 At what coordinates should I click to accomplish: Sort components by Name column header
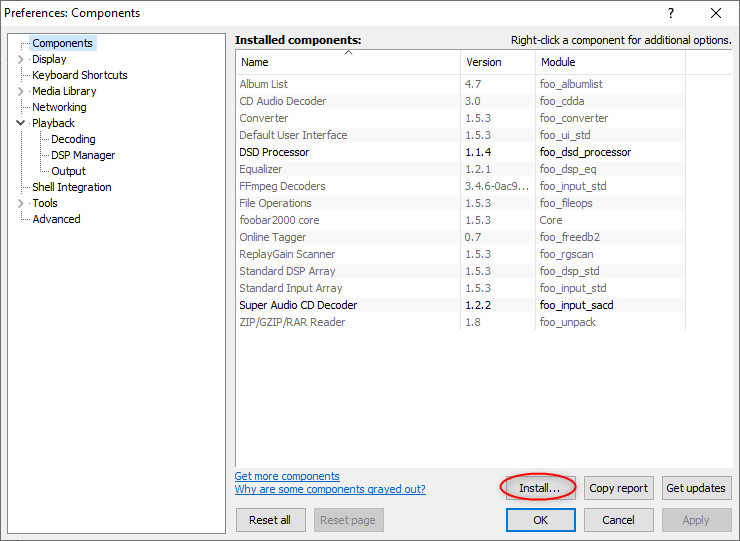(x=348, y=62)
